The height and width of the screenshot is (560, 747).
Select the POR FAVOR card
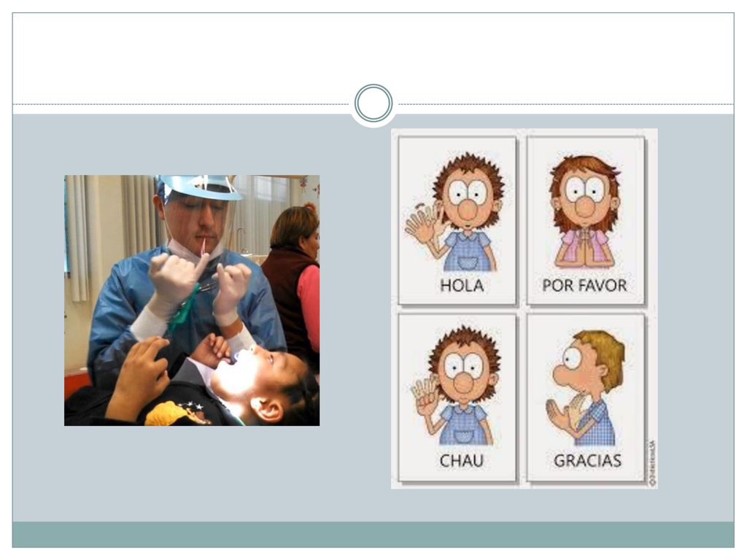point(586,220)
